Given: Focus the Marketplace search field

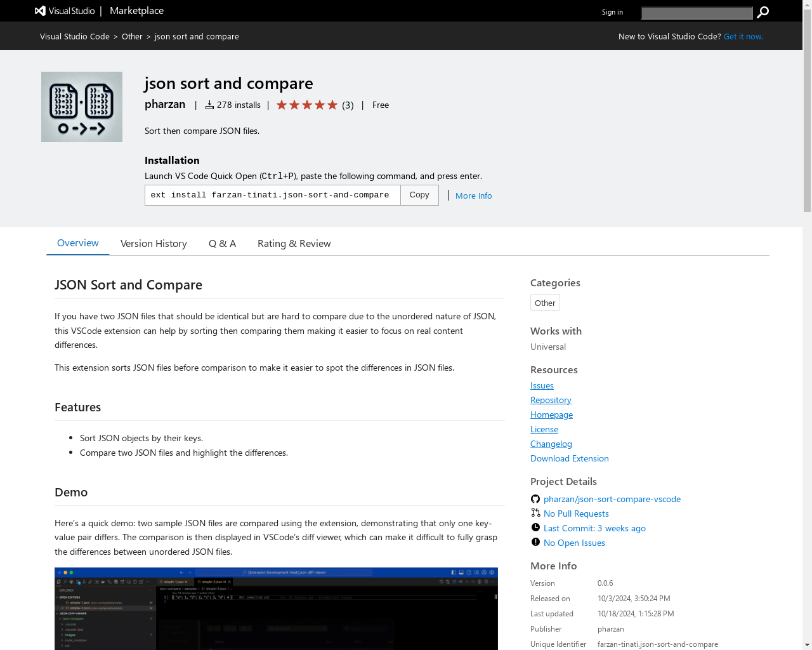Looking at the screenshot, I should [x=697, y=13].
